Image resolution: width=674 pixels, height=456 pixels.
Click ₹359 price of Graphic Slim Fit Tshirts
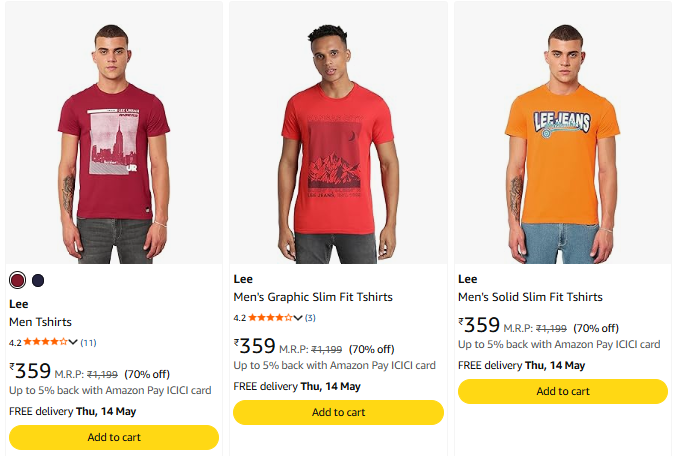point(255,347)
